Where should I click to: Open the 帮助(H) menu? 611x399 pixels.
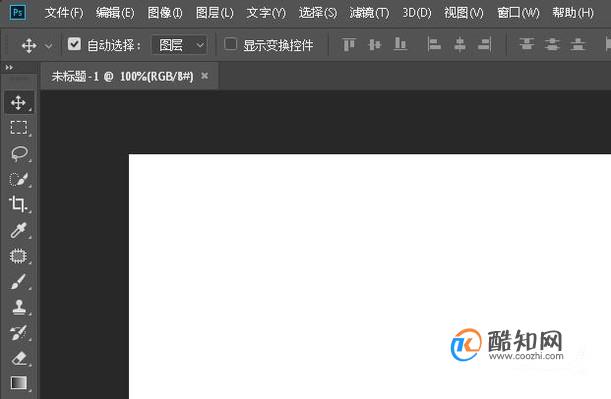tap(573, 13)
